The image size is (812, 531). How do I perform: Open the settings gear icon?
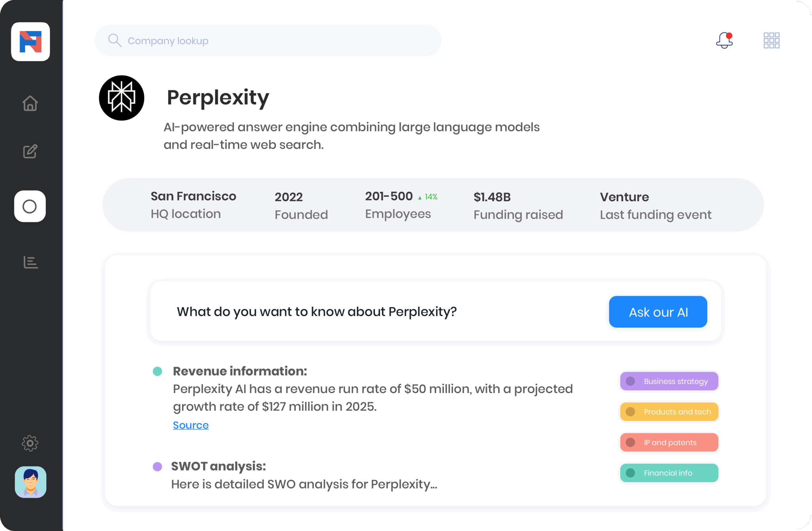(x=30, y=443)
